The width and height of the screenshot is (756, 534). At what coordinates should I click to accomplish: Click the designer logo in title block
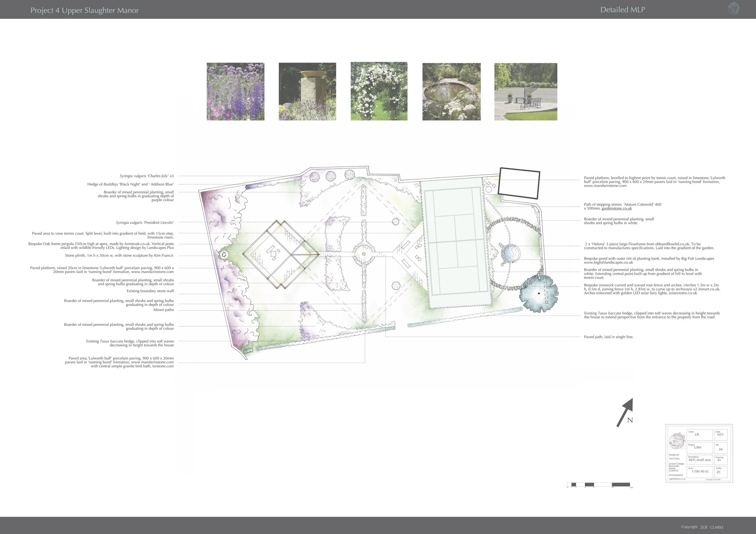(677, 441)
